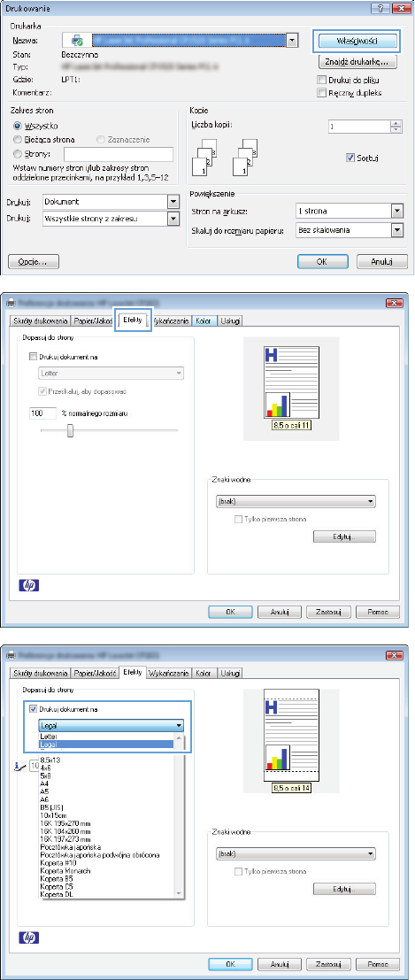Toggle the Sortuj checkbox
The width and height of the screenshot is (415, 980).
pyautogui.click(x=349, y=158)
